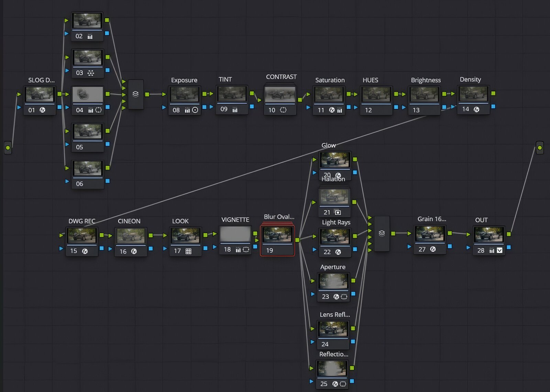Click the blue key input of node 27
The width and height of the screenshot is (550, 392).
[x=409, y=247]
